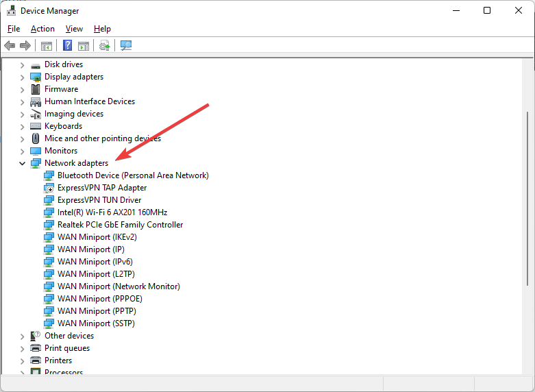Viewport: 535px width, 392px height.
Task: Select ExpressVPN TAP Adapter entry
Action: tap(102, 188)
